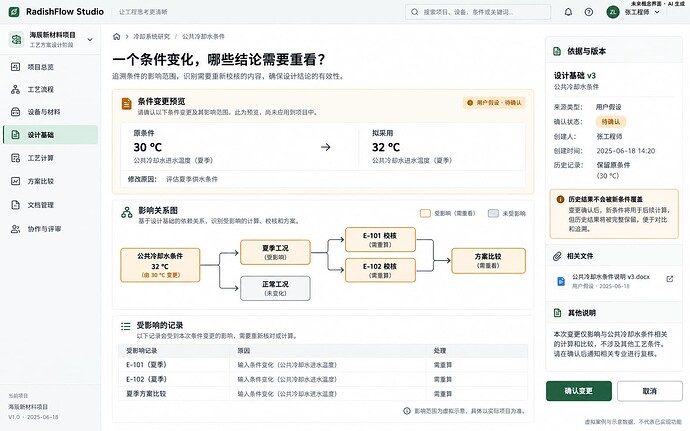Expand the 张工程师 account dropdown
Viewport: 690px width, 431px height.
(657, 12)
